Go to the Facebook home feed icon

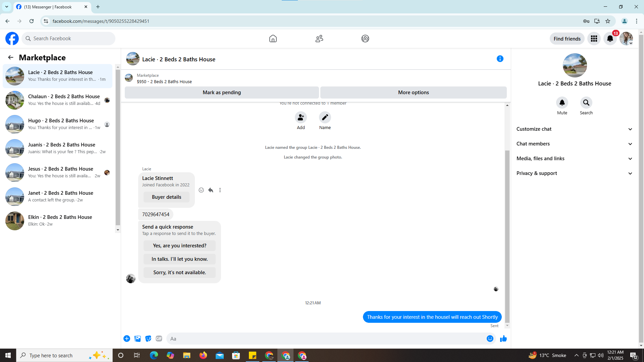coord(273,39)
